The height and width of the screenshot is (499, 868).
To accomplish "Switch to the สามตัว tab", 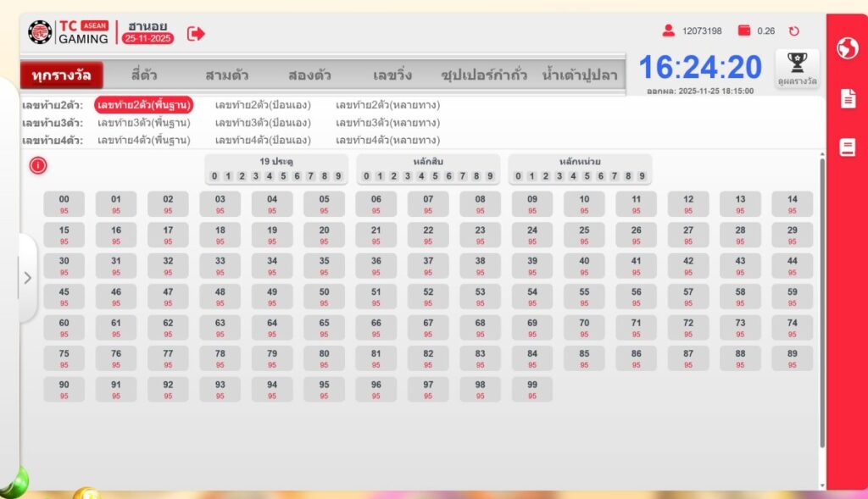I will (x=226, y=75).
